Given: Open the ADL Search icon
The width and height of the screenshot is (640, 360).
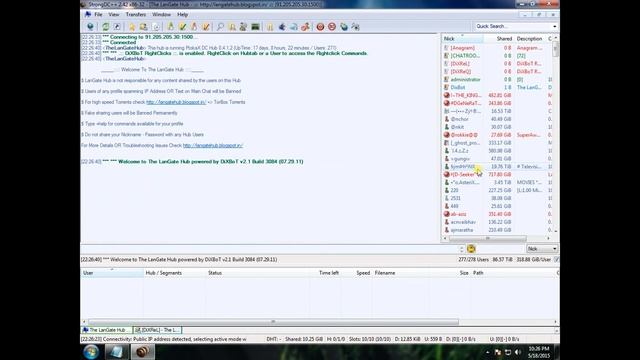Looking at the screenshot, I should tap(232, 27).
